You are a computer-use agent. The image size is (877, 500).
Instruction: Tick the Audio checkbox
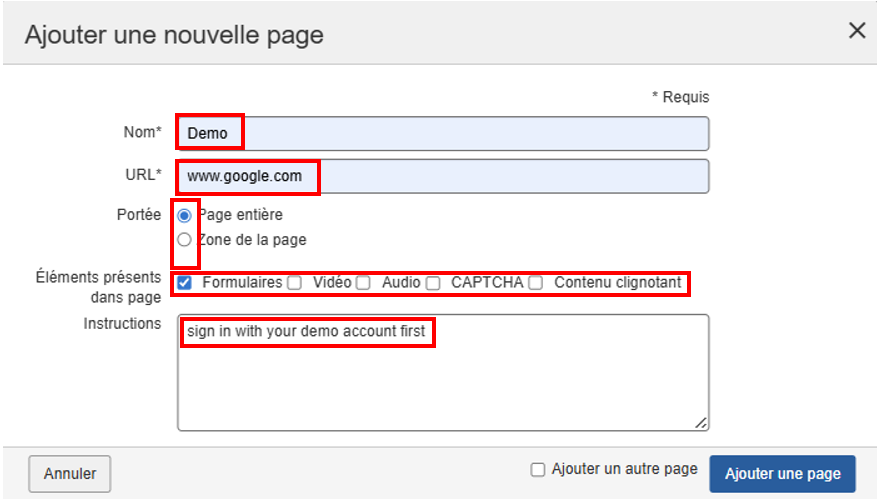[363, 283]
